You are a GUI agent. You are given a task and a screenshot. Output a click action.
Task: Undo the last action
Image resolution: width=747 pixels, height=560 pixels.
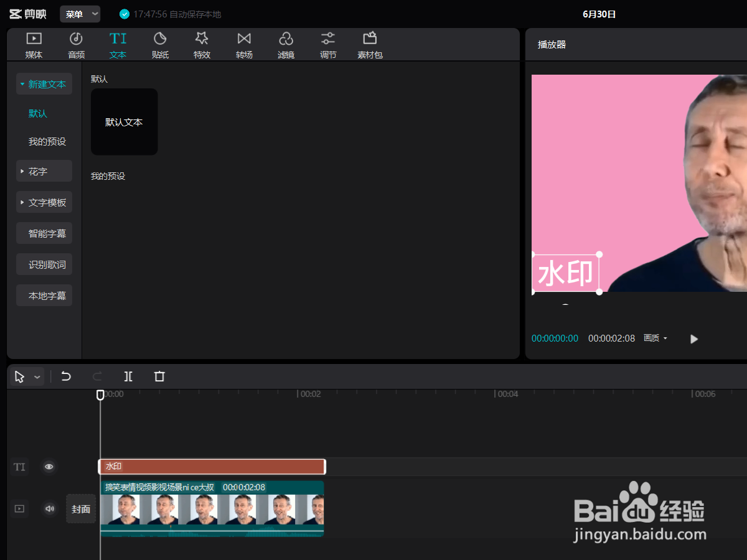66,376
